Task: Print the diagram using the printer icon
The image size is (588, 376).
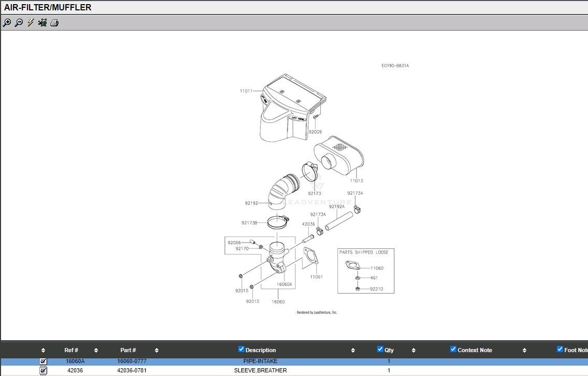Action: tap(54, 23)
